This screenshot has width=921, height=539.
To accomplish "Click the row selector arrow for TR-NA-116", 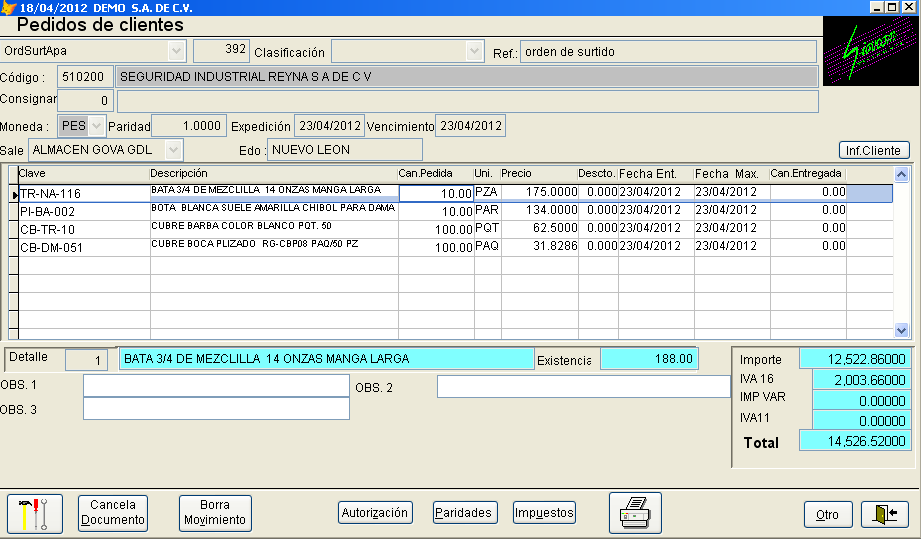I will (14, 194).
